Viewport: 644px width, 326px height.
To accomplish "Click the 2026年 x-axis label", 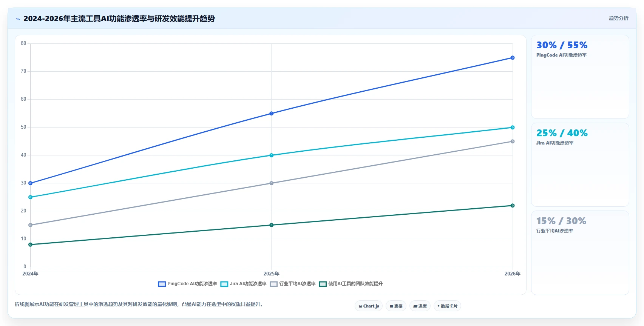I will tap(513, 274).
